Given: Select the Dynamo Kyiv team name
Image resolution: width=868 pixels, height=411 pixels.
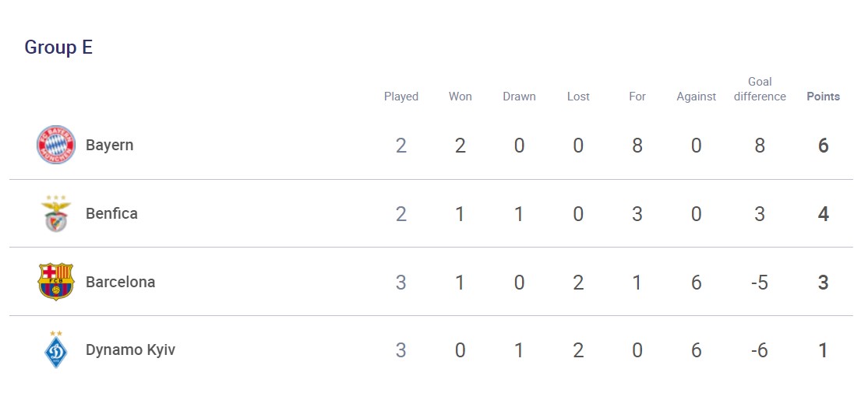Looking at the screenshot, I should click(130, 350).
